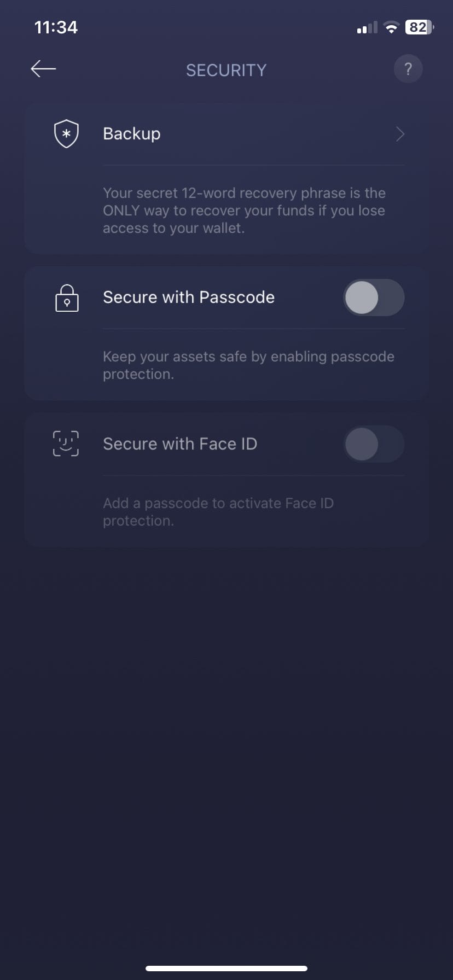Toggle the Secure with Face ID switch
453x980 pixels.
374,444
